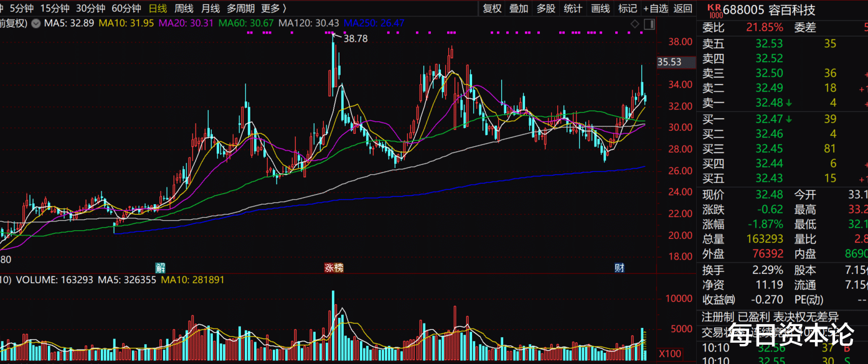Image resolution: width=868 pixels, height=364 pixels.
Task: Click the 35.53 price label on axis
Action: (669, 62)
